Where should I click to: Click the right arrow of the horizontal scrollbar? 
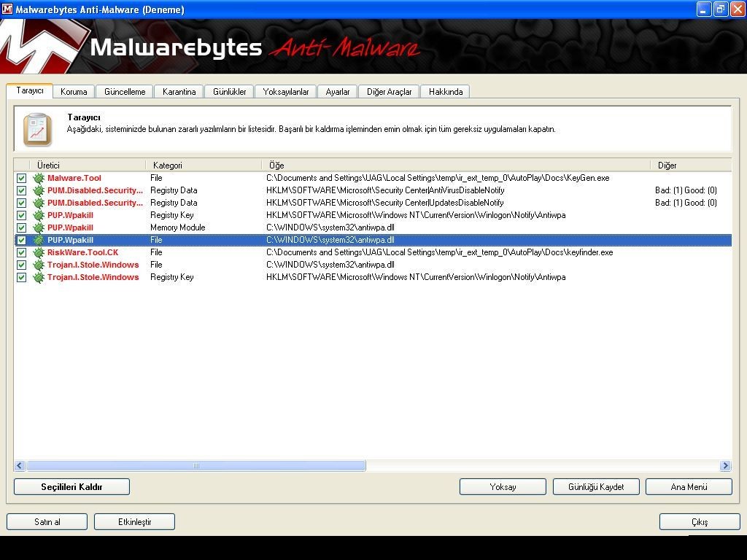coord(725,465)
